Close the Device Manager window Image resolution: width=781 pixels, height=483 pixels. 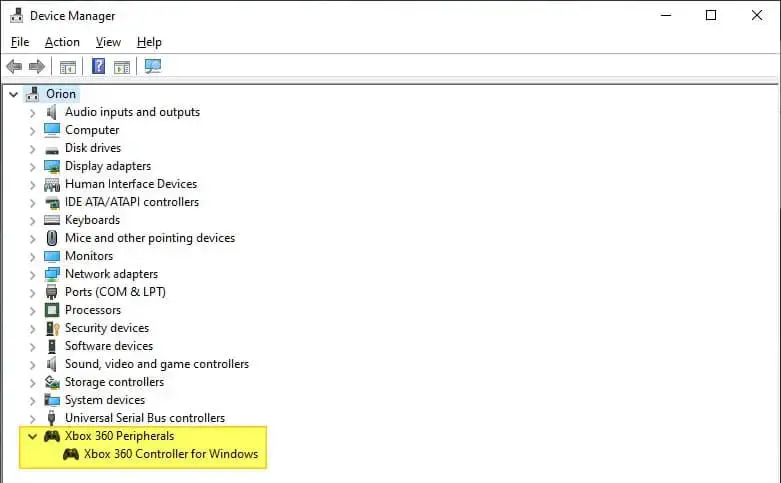point(757,15)
